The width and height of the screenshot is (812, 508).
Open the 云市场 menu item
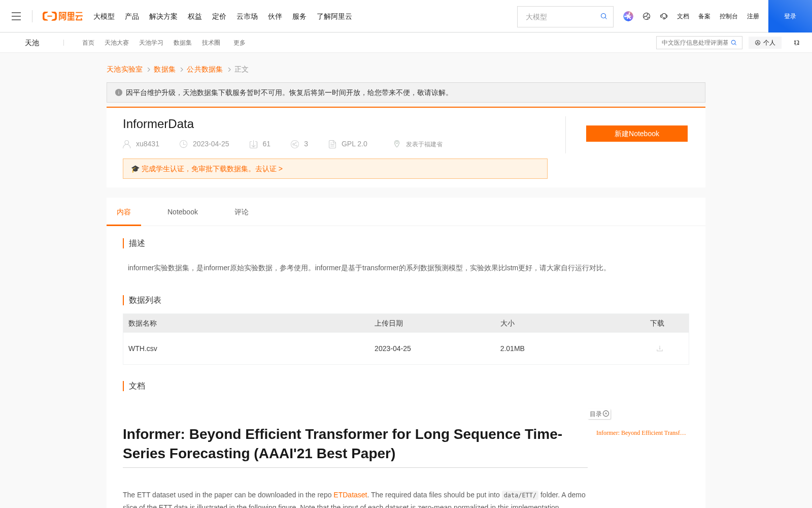247,16
